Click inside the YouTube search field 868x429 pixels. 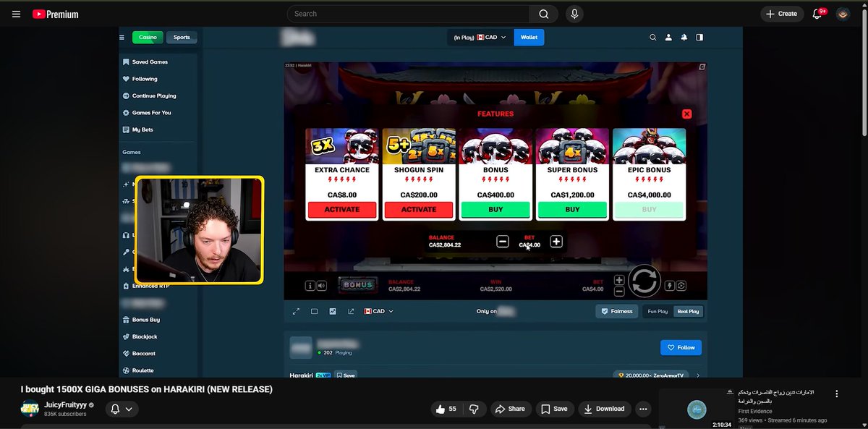[x=408, y=14]
